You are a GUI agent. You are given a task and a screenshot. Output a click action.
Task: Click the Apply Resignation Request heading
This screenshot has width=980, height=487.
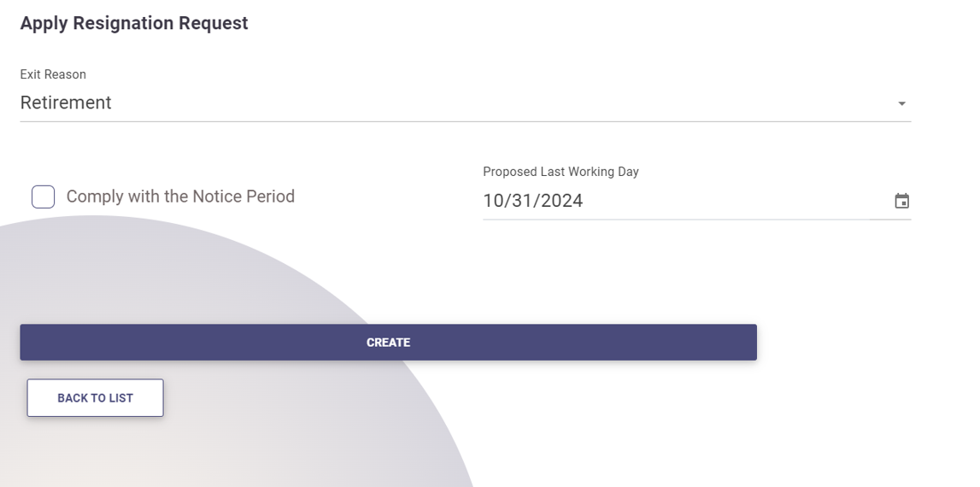134,23
